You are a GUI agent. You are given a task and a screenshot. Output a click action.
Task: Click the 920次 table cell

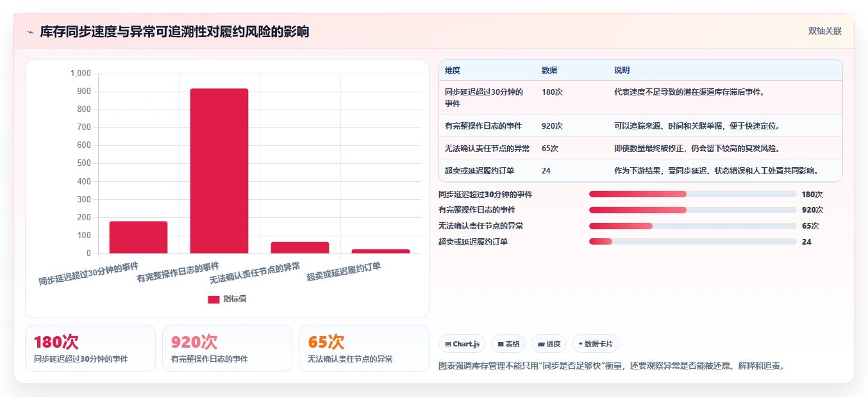pyautogui.click(x=552, y=126)
